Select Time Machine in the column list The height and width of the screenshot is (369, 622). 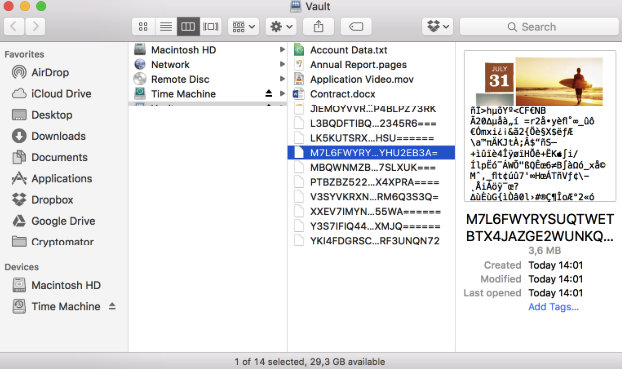point(183,94)
